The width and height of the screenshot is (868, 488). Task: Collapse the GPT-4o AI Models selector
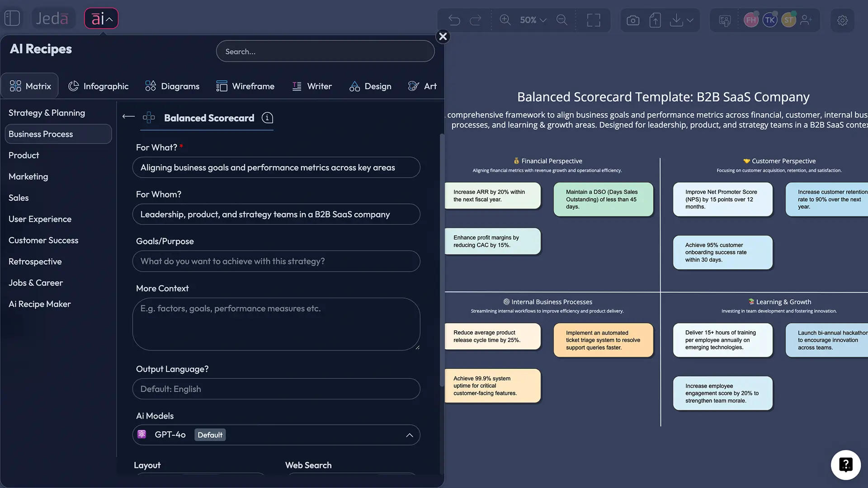410,435
